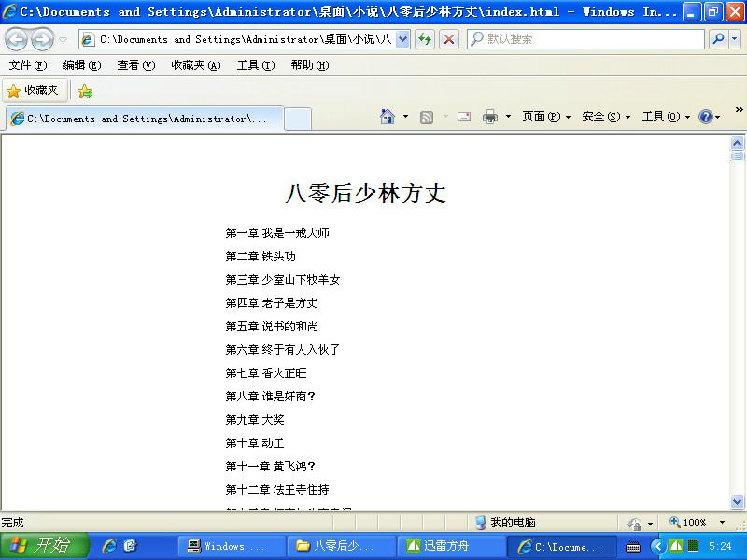Viewport: 747px width, 560px height.
Task: Expand the Home icon dropdown arrow
Action: (x=405, y=117)
